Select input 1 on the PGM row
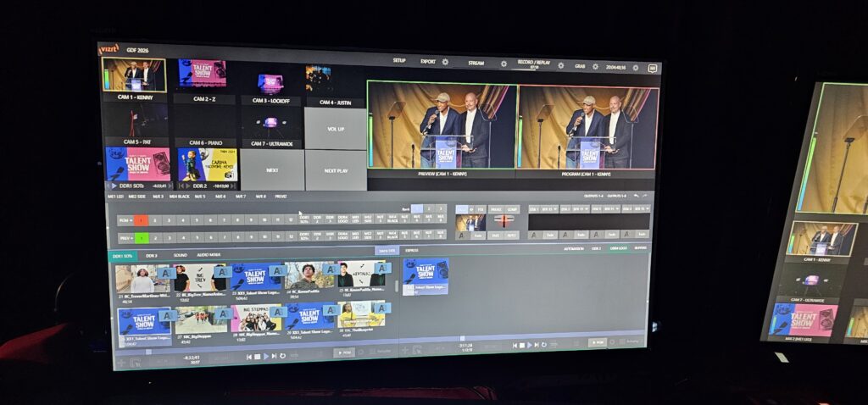 (142, 220)
